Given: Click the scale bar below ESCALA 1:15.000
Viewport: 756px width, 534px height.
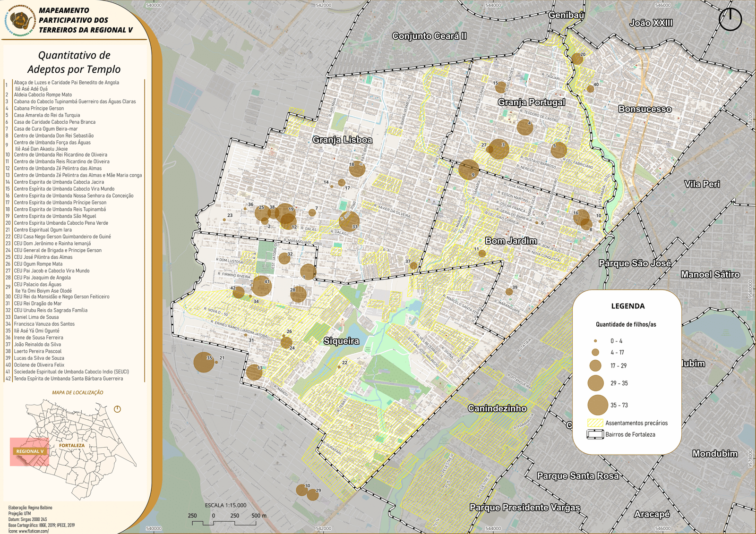Looking at the screenshot, I should pyautogui.click(x=224, y=522).
